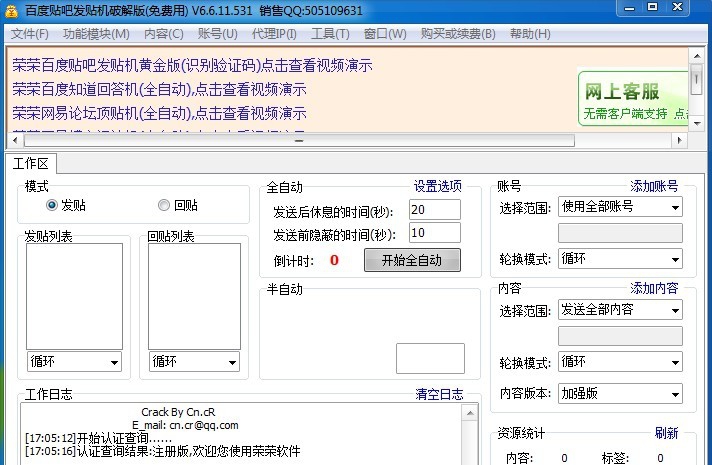Screen dimensions: 712x465
Task: Open the 购买或续费(B) menu
Action: 458,34
